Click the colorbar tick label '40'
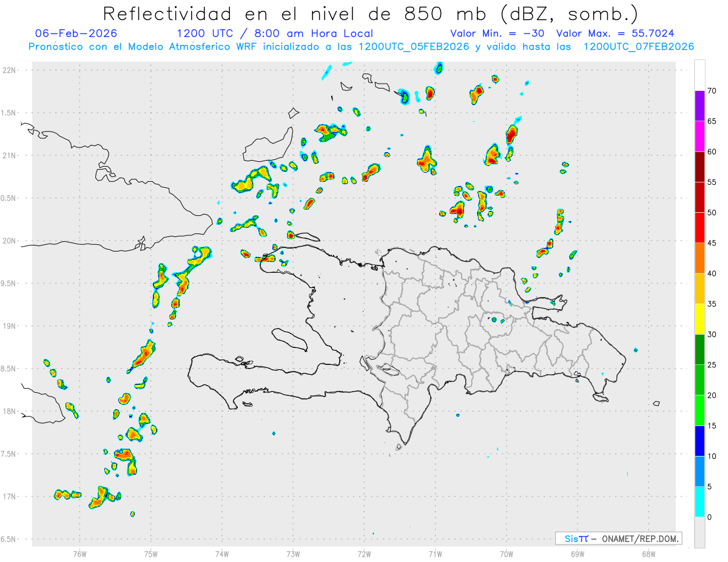Image resolution: width=728 pixels, height=562 pixels. (712, 273)
